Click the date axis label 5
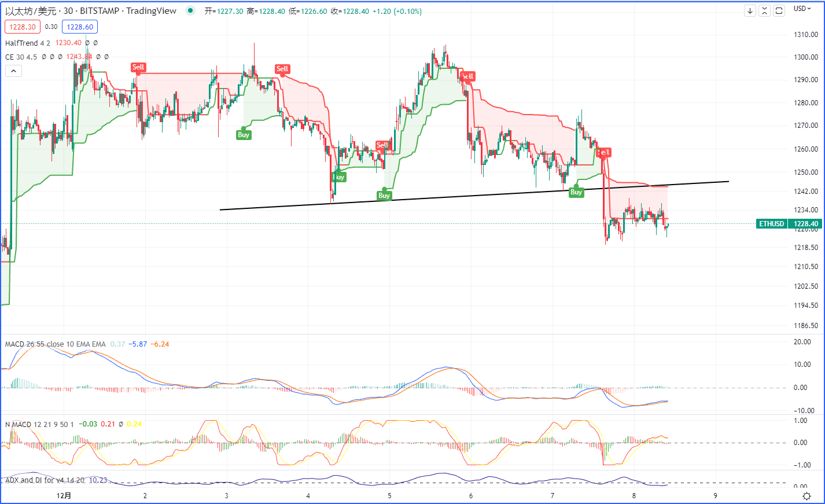The height and width of the screenshot is (504, 825). point(389,495)
